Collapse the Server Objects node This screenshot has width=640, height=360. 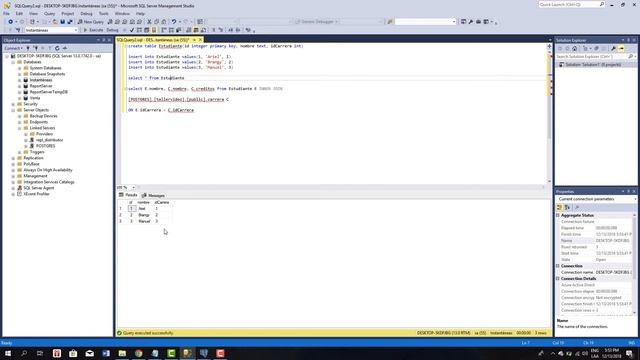[13, 110]
